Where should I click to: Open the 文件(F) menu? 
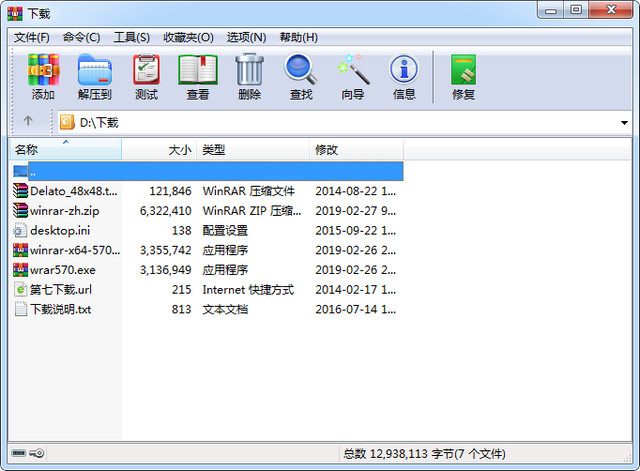tap(32, 38)
